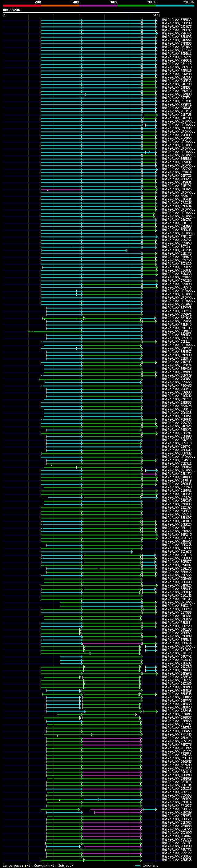This screenshot has height=868, width=197.
Task: Open UniRef100_Q94II8 hit
Action: coord(177,555)
